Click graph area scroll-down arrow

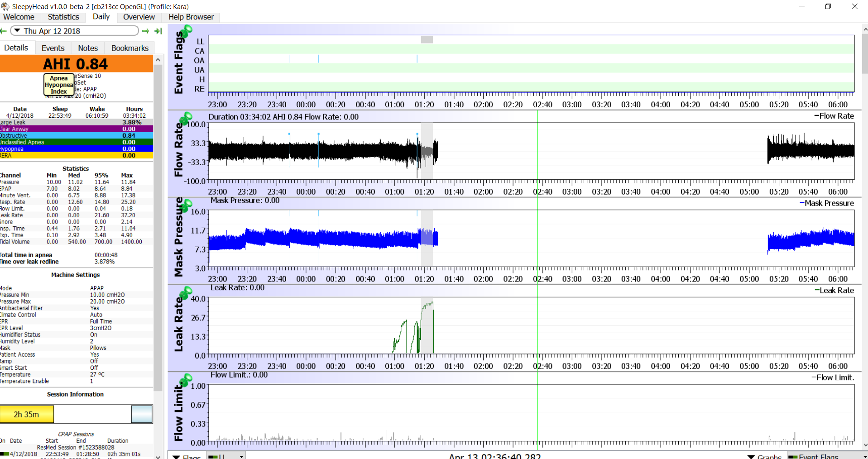(864, 445)
